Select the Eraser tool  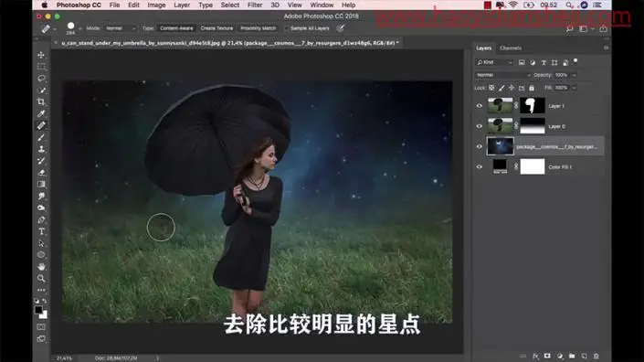coord(41,173)
